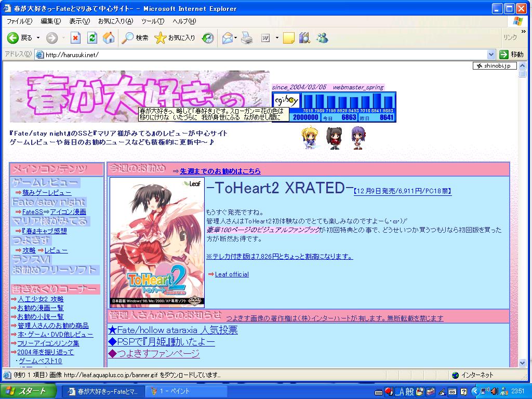Open the address bar URL dropdown arrow
The image size is (532, 399).
pos(491,54)
